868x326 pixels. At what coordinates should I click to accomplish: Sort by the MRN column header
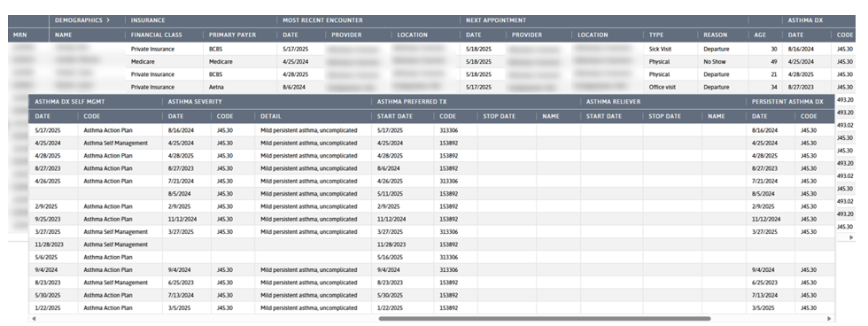pyautogui.click(x=19, y=35)
